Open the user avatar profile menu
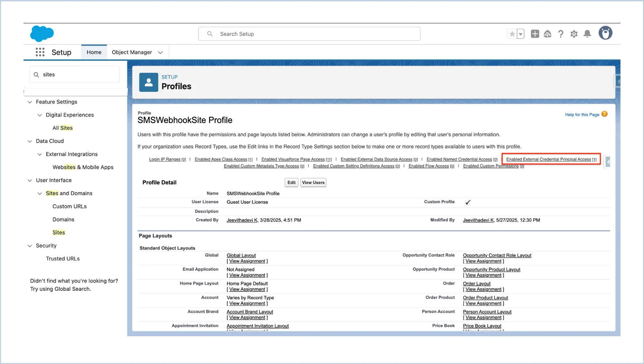The height and width of the screenshot is (364, 644). click(x=605, y=33)
